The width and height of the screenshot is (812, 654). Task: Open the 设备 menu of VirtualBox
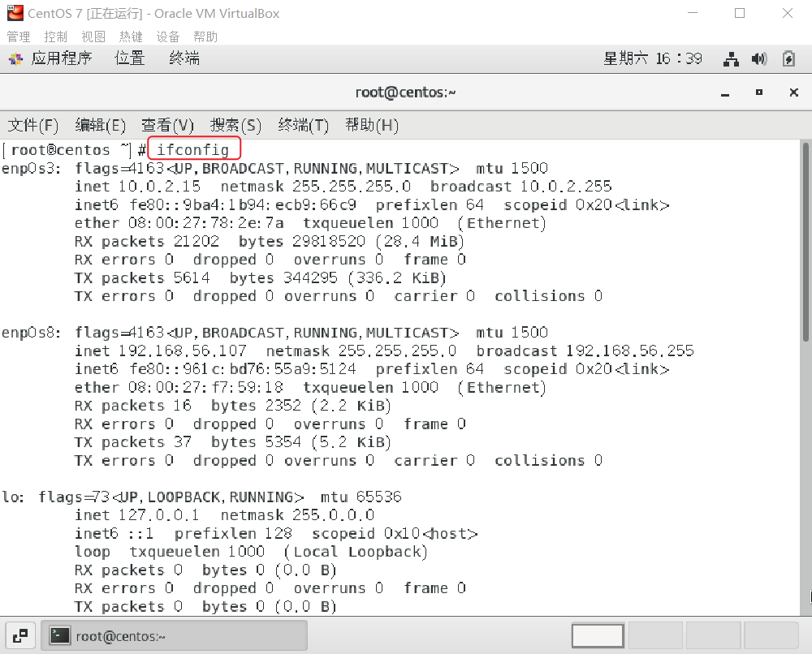pos(168,36)
